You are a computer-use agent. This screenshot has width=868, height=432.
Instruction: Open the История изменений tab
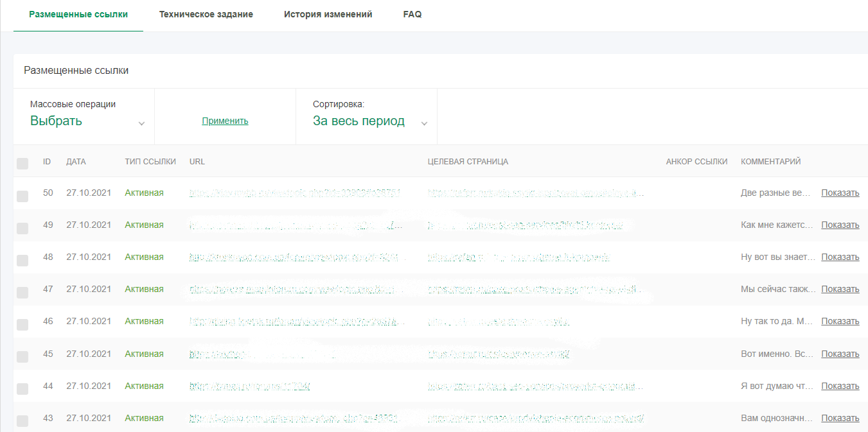point(328,14)
